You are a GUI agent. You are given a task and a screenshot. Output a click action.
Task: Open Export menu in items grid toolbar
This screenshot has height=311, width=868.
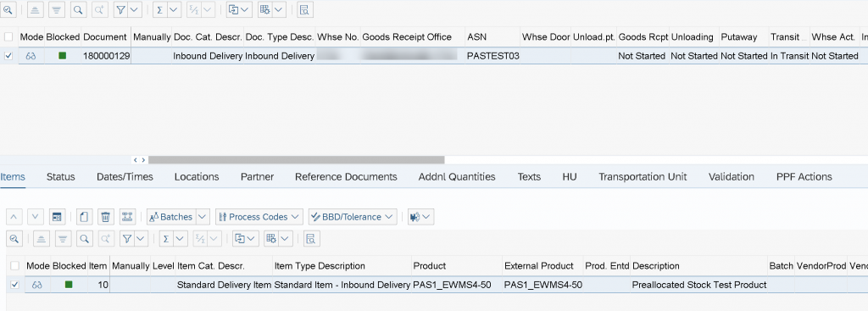point(245,238)
